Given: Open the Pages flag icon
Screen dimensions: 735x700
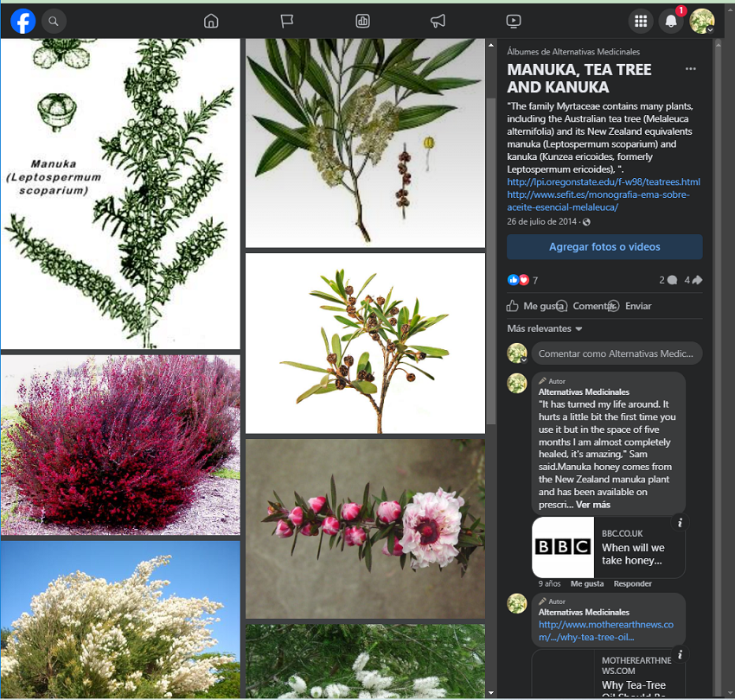Looking at the screenshot, I should [x=287, y=21].
